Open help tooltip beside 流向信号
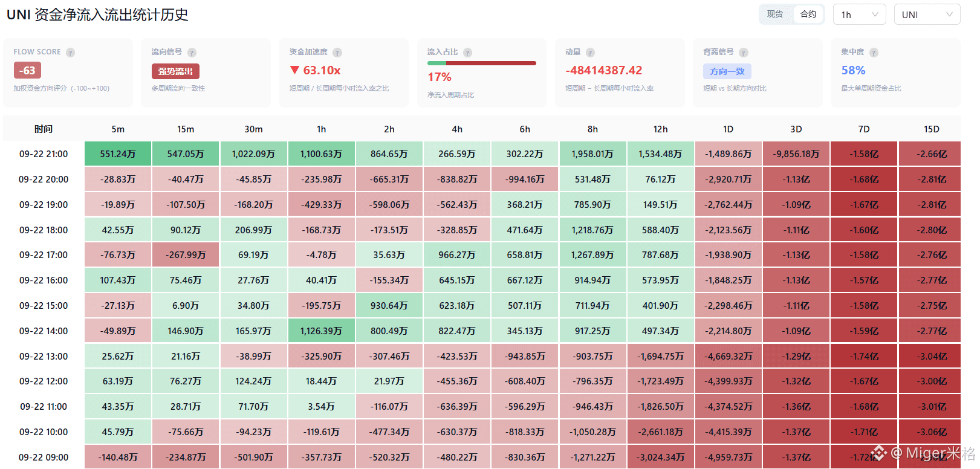The image size is (980, 469). [x=192, y=53]
